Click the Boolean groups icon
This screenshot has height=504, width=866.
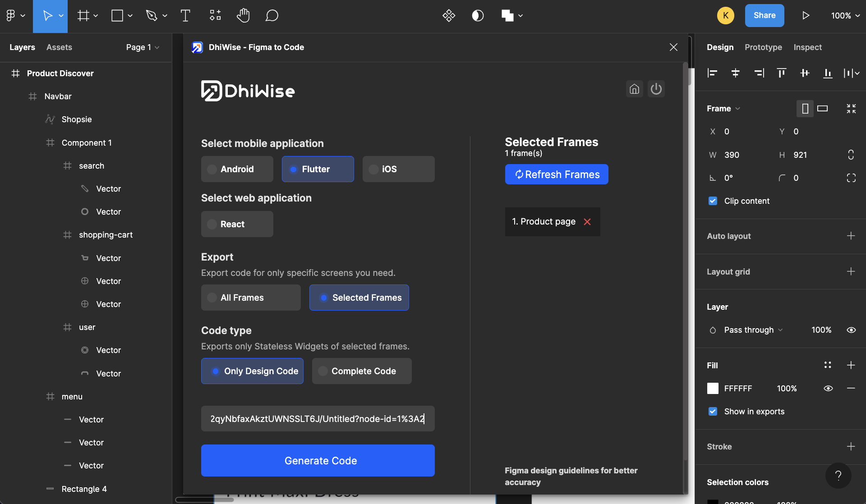(507, 16)
